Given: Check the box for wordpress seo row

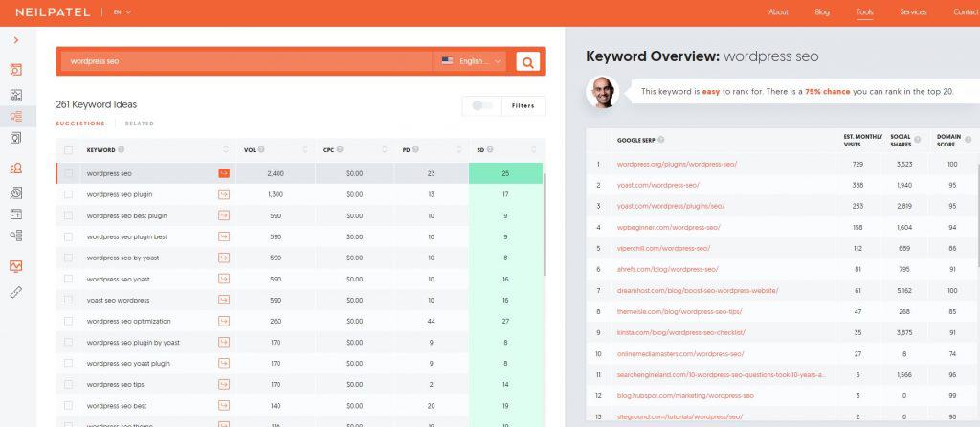Looking at the screenshot, I should 69,173.
